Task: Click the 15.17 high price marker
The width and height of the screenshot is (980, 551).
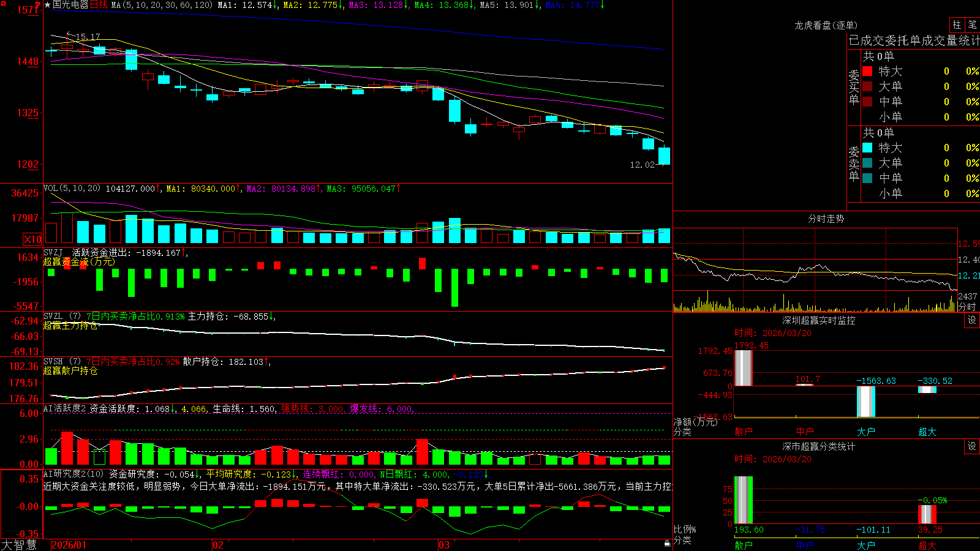Action: click(88, 37)
